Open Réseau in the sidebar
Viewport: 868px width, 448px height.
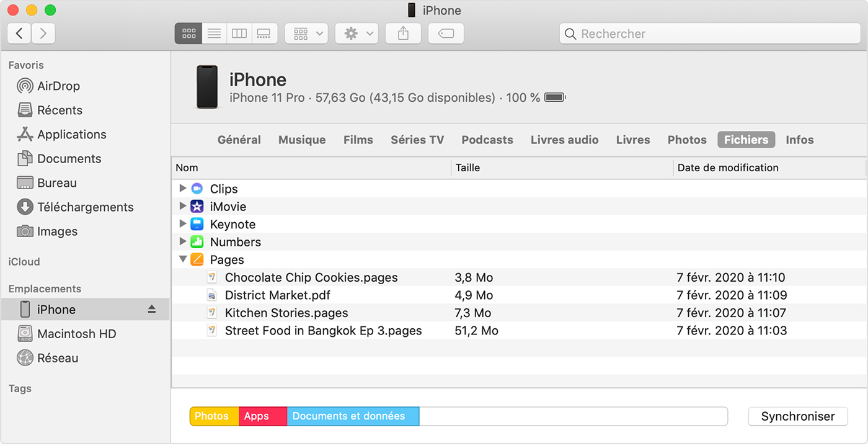48,357
